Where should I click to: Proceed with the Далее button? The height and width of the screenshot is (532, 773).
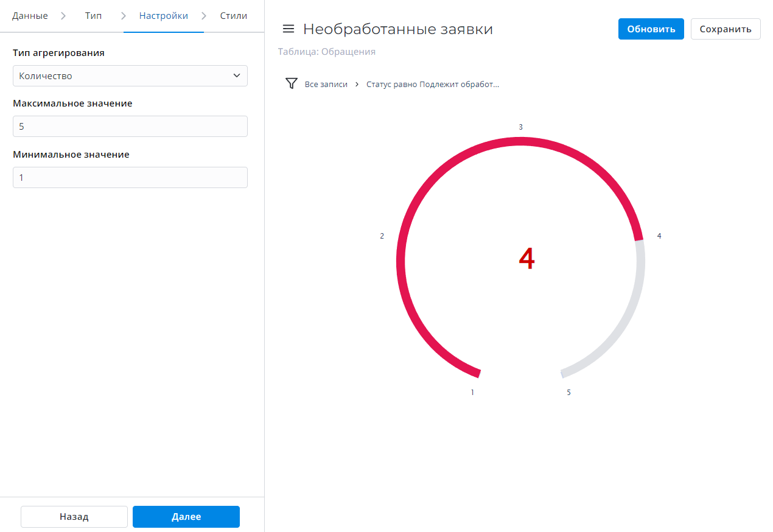(186, 517)
